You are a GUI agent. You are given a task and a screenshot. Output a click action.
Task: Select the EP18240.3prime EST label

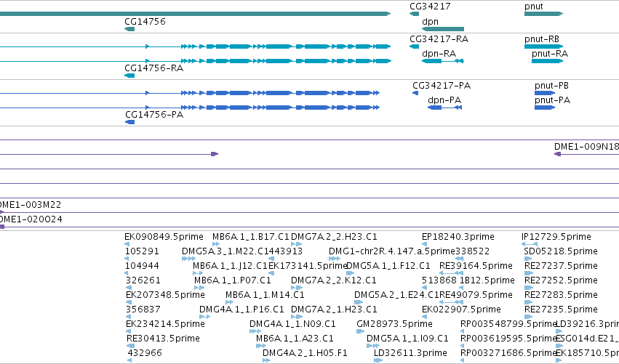(458, 237)
